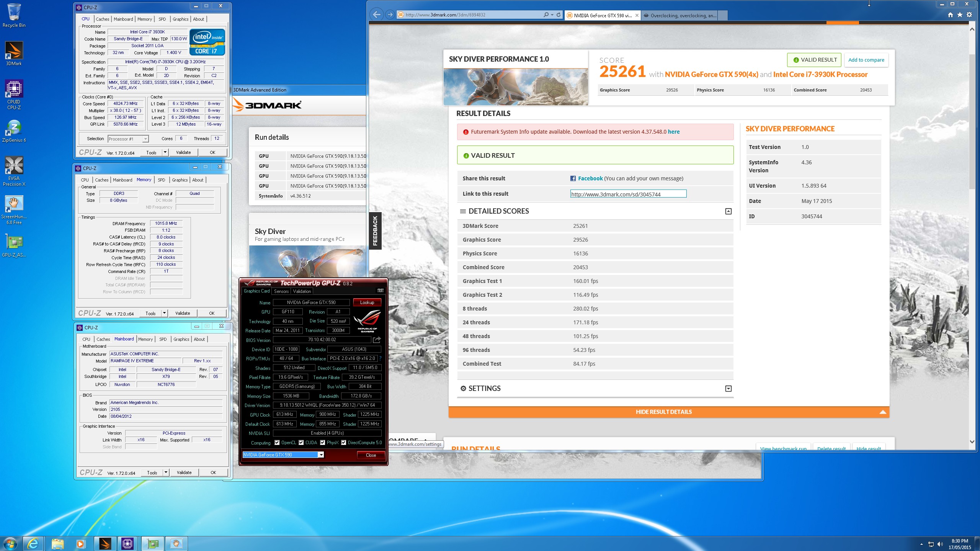Open File Explorer from the taskbar
This screenshot has height=551, width=980.
click(x=57, y=544)
